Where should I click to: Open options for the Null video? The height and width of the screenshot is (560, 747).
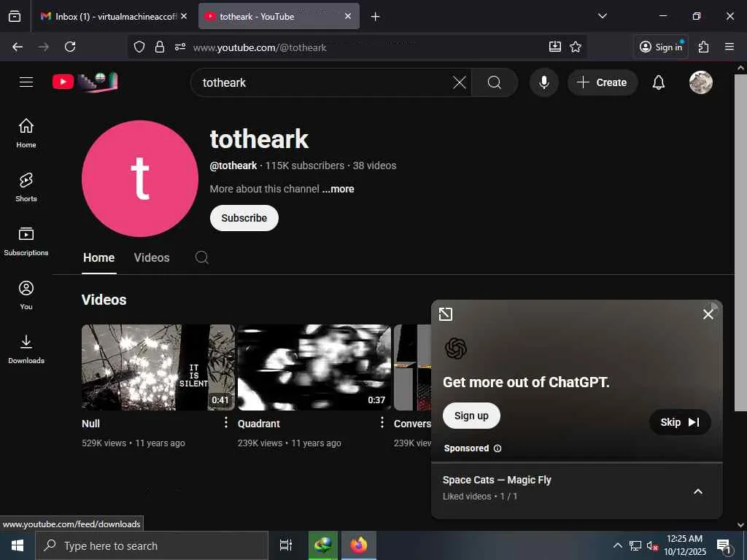[x=226, y=422]
